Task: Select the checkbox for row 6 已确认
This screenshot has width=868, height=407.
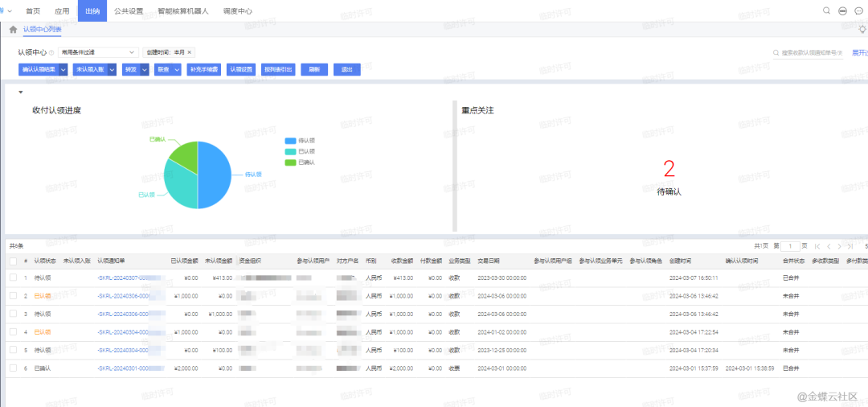Action: (x=13, y=368)
